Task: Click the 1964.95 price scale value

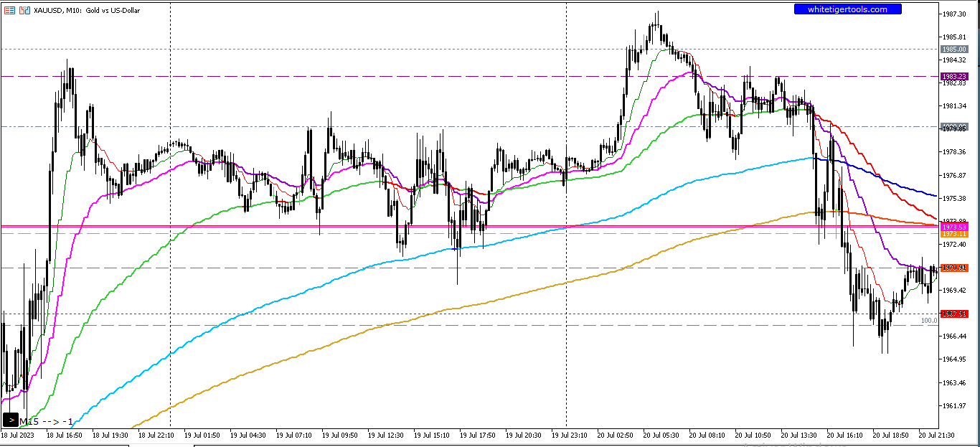Action: point(954,359)
